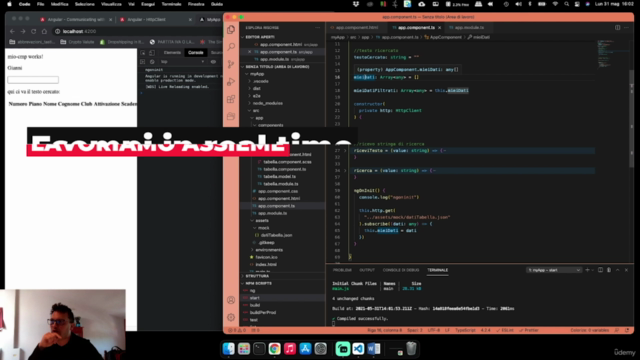Activate the DevTools inspect element picker
Viewport: 640px width, 360px height.
point(143,53)
